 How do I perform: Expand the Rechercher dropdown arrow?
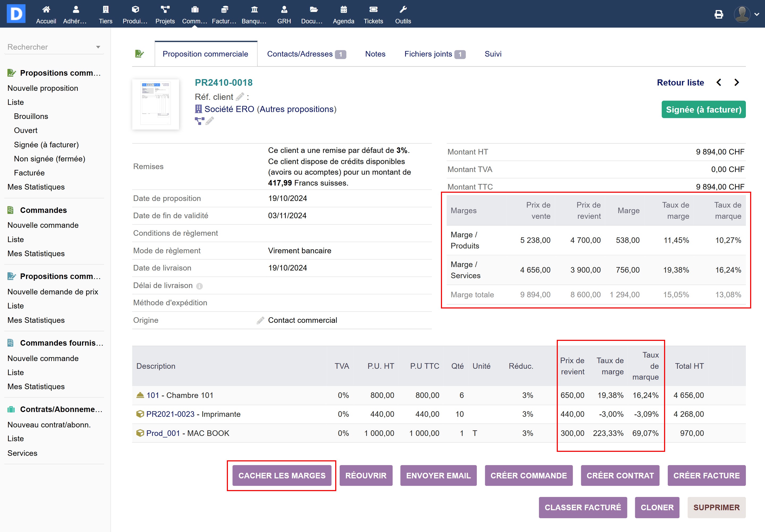pyautogui.click(x=98, y=47)
